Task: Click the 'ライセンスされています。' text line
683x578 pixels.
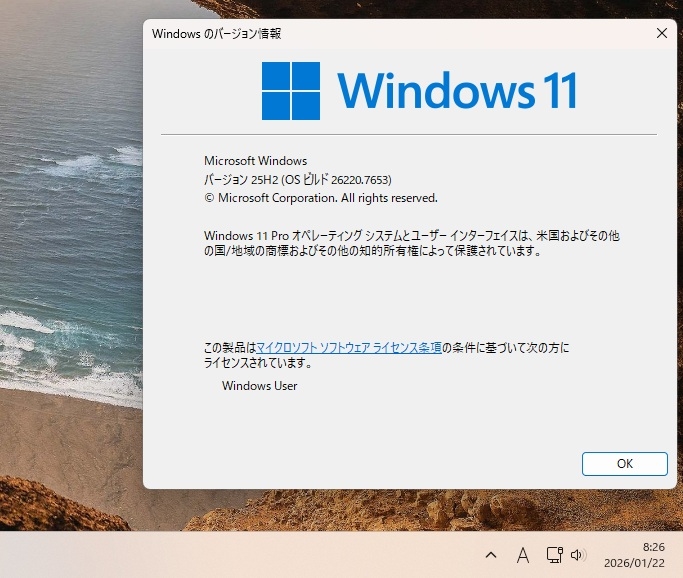Action: [x=258, y=363]
